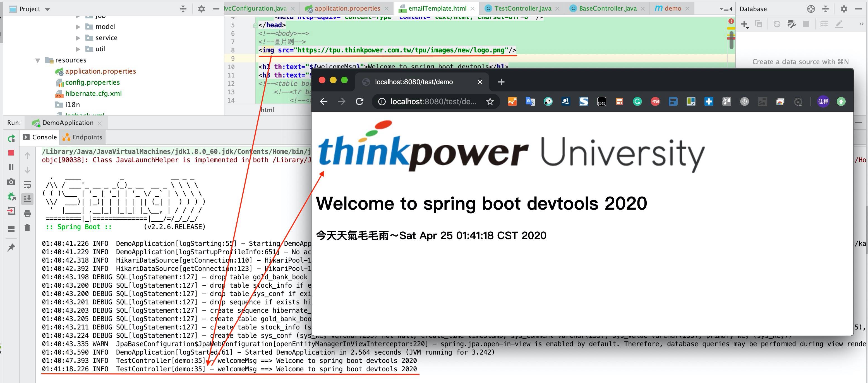Click the Database view options globe icon
Screen dimensions: 868x383
coord(811,9)
